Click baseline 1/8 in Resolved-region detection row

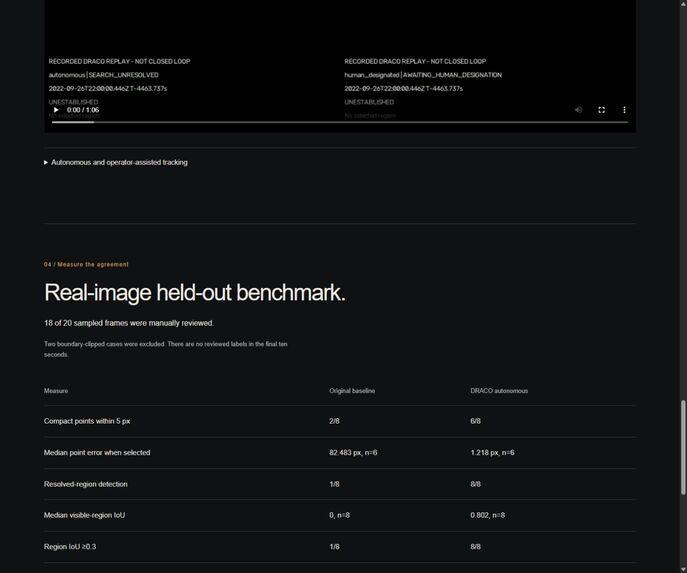tap(334, 484)
